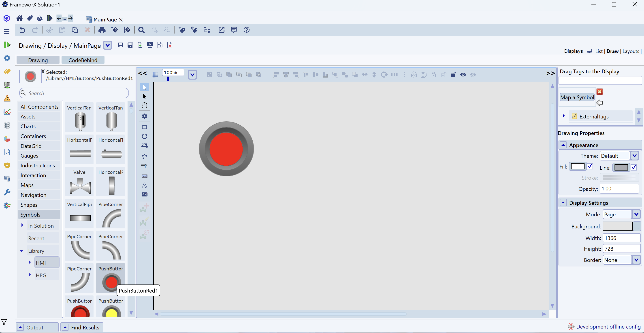Click the Home icon
Image resolution: width=644 pixels, height=333 pixels.
(19, 18)
